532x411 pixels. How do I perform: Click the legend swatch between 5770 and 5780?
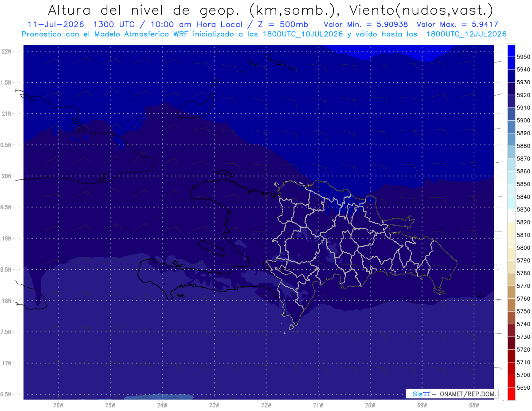(511, 279)
